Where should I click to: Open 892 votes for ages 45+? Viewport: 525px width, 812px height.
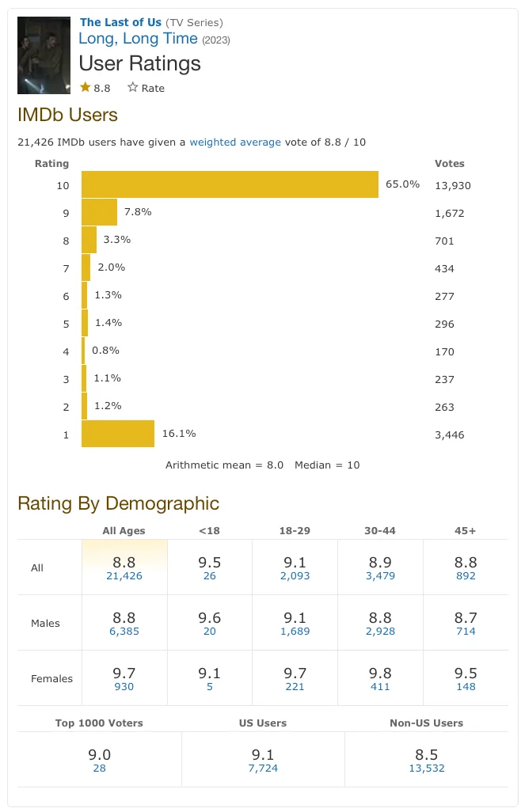pos(466,576)
